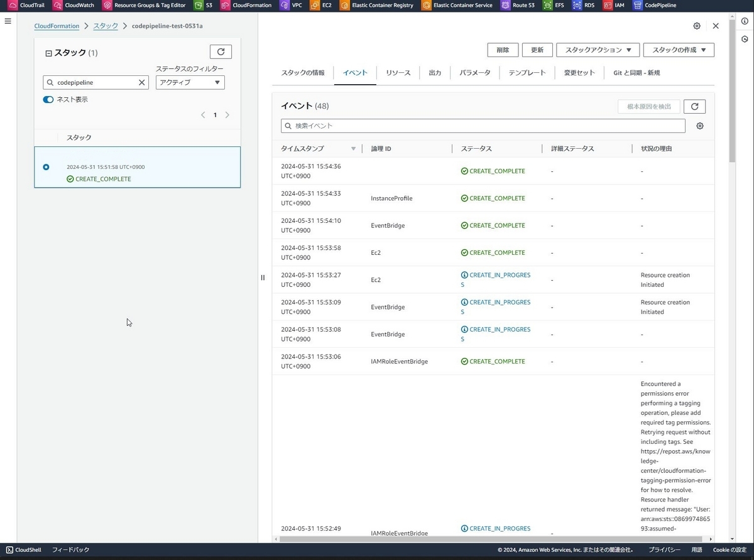Screen dimensions: 754x560
Task: Switch to the パラメータ tab
Action: point(474,72)
